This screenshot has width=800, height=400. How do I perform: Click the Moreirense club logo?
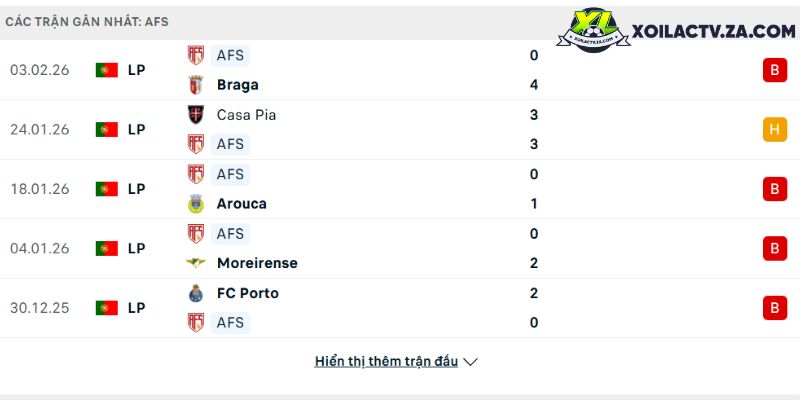[x=196, y=263]
